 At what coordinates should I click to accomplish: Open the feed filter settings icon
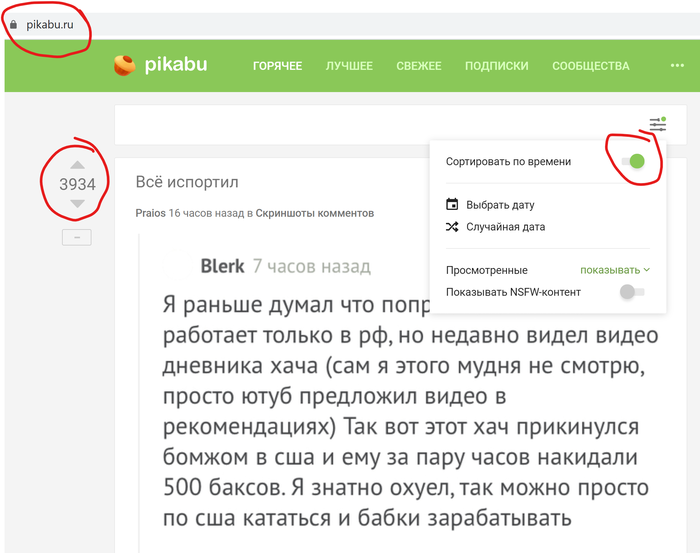pyautogui.click(x=658, y=124)
